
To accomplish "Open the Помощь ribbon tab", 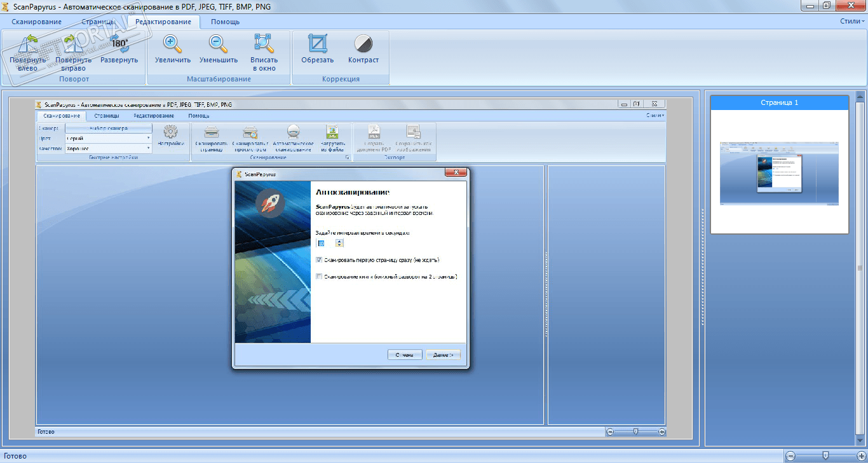I will point(226,22).
